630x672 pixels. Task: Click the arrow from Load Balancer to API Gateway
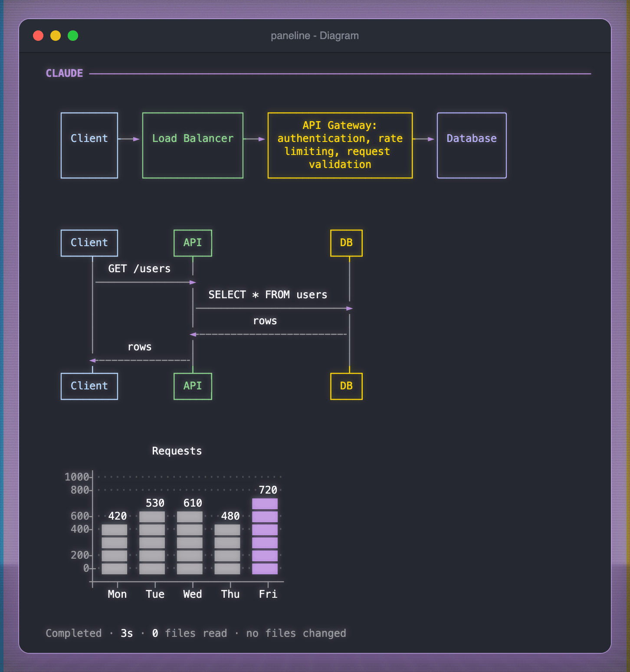point(254,139)
